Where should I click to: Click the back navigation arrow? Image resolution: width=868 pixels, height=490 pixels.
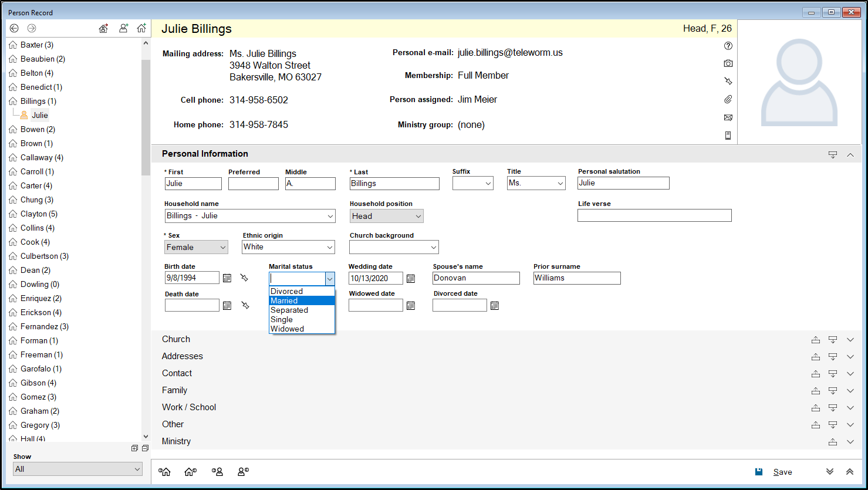14,28
